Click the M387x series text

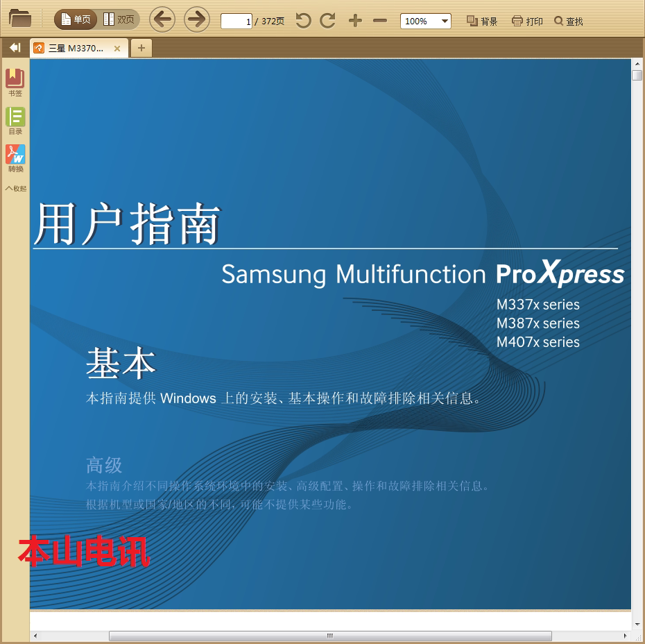[537, 323]
